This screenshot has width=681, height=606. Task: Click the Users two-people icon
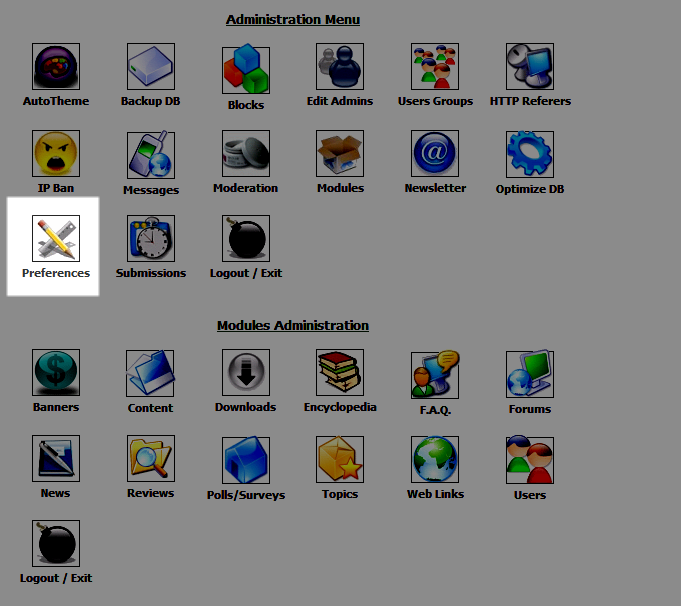point(530,460)
